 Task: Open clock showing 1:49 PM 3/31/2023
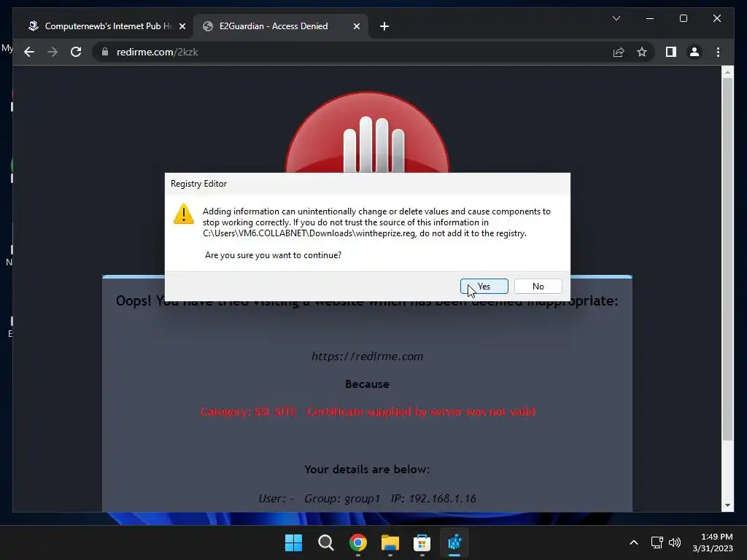click(x=712, y=542)
